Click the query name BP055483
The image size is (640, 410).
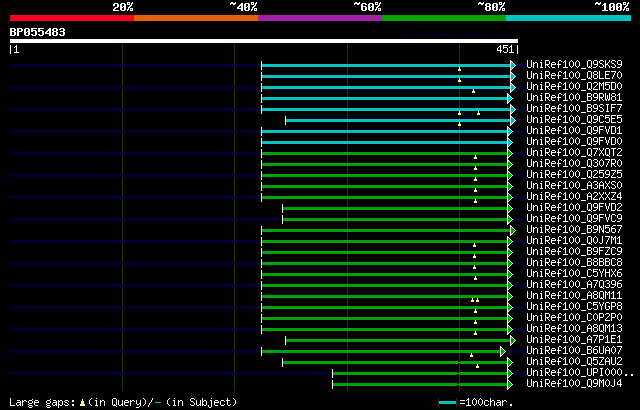coord(38,32)
